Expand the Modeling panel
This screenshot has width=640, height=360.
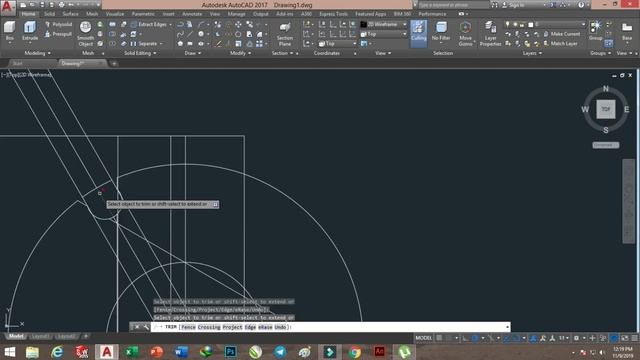(37, 53)
